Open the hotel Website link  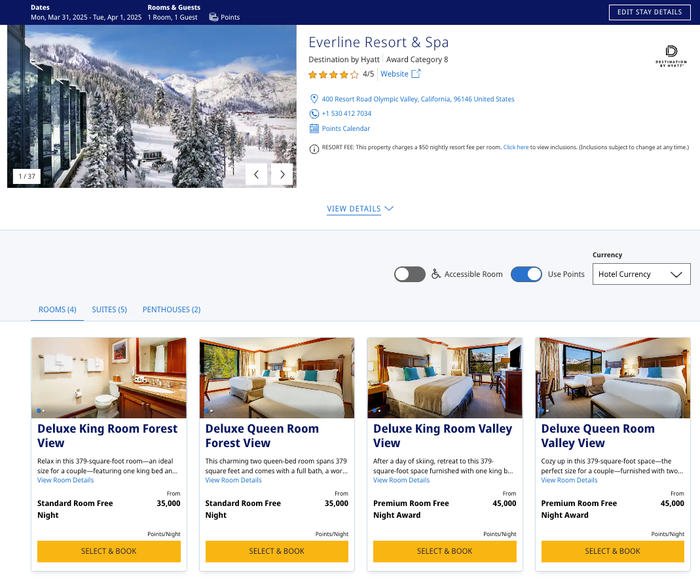(x=394, y=74)
